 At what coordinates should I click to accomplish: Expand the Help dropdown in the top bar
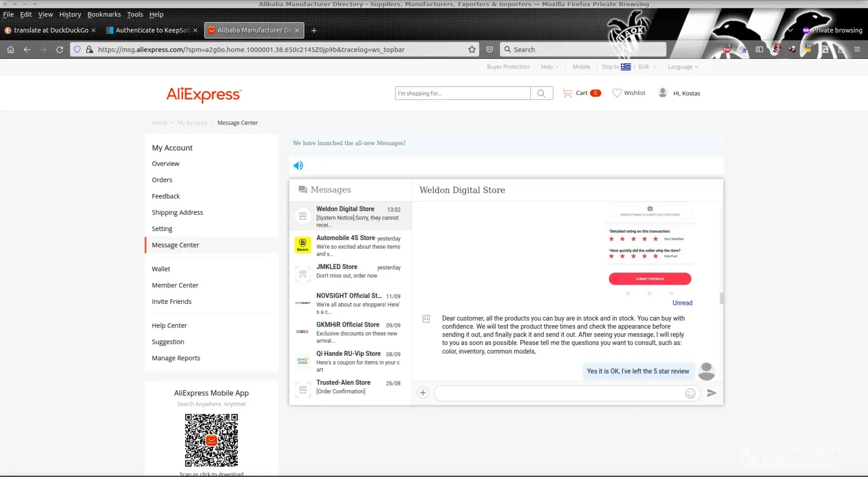[x=549, y=67]
